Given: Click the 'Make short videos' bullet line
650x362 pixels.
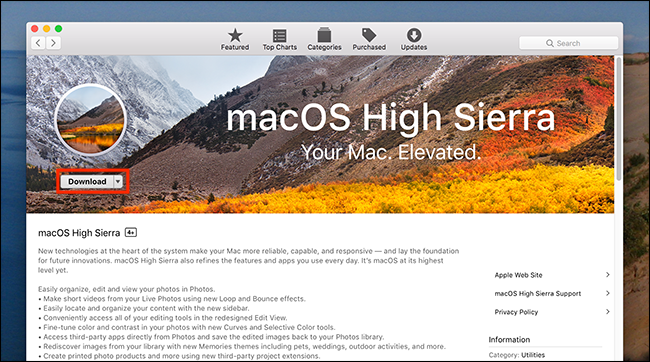Looking at the screenshot, I should 172,299.
